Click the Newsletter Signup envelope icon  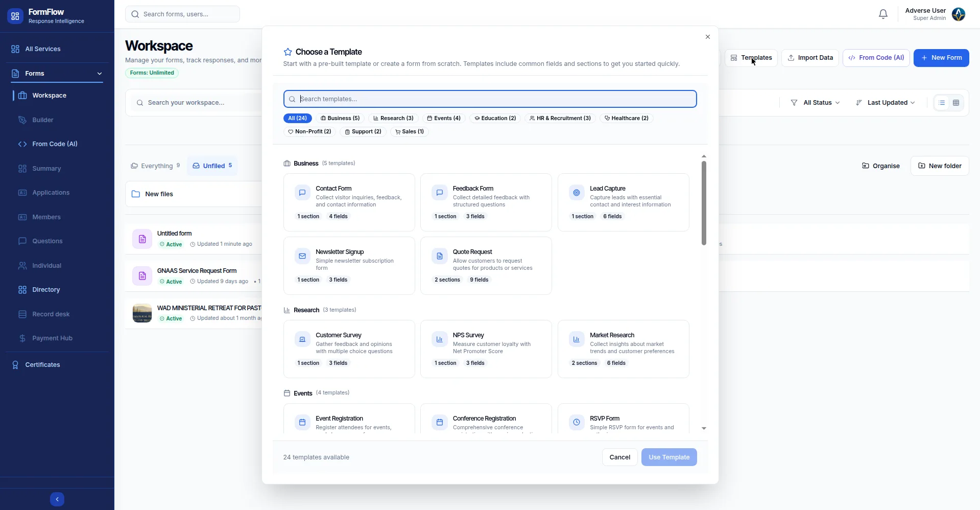[x=302, y=256]
